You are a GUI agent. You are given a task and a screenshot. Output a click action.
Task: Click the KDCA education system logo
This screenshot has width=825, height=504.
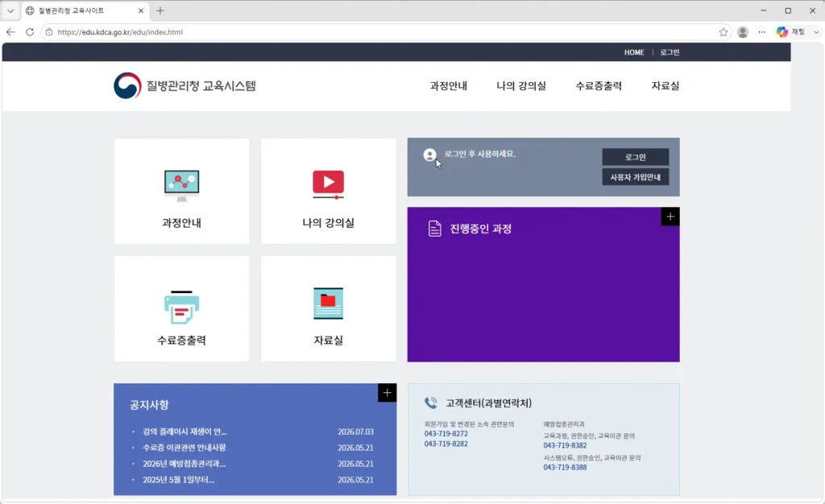[x=184, y=85]
